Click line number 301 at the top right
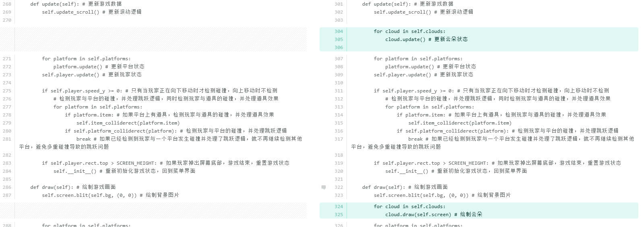Viewport: 644px width, 227px height. tap(339, 4)
